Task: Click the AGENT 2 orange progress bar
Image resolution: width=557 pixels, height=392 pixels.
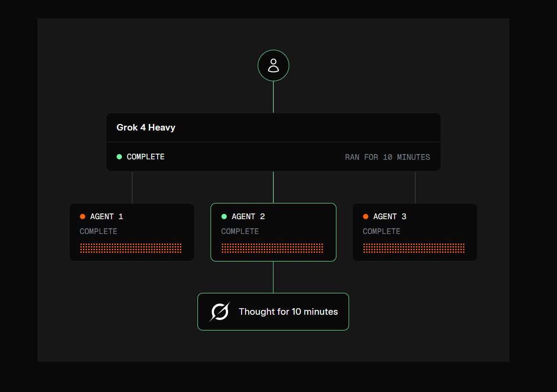Action: pos(273,248)
